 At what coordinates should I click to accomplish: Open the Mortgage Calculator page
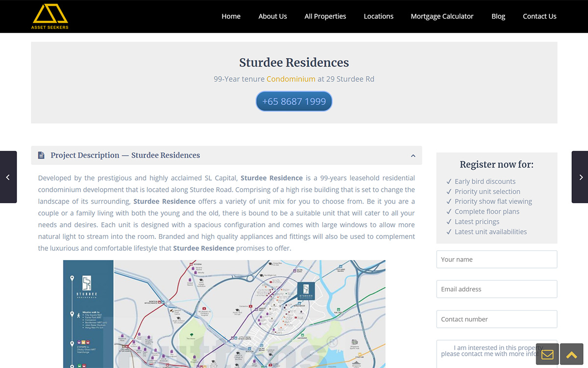tap(442, 16)
